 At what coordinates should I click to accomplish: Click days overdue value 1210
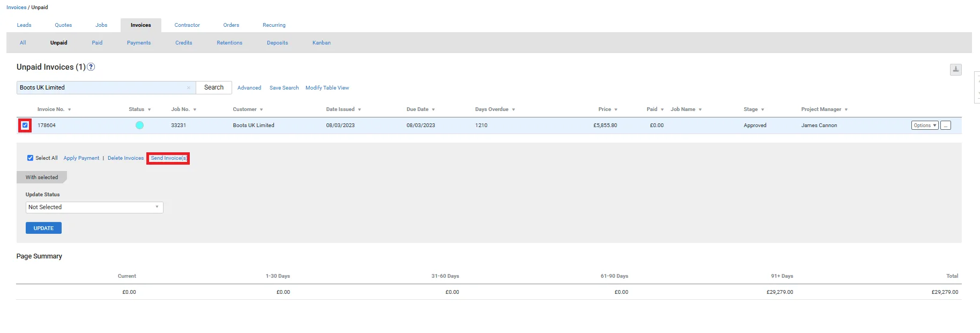(x=481, y=125)
